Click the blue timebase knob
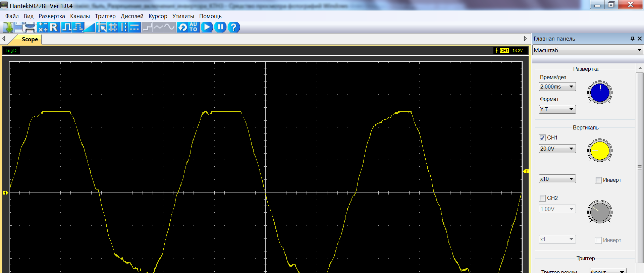 coord(600,93)
